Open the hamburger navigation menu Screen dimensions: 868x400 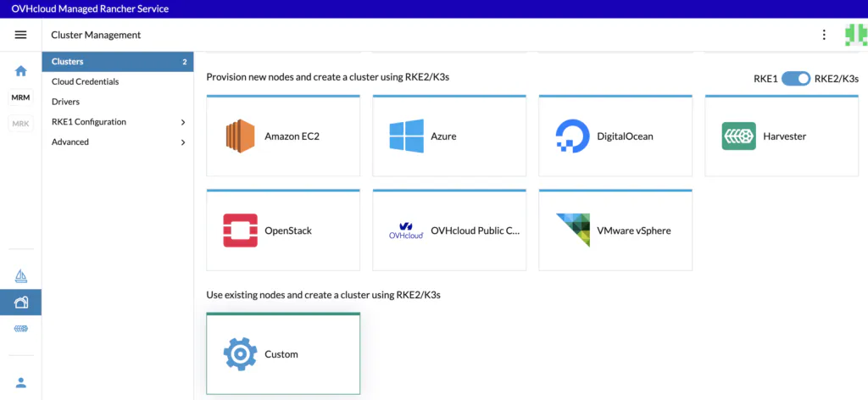(x=20, y=35)
